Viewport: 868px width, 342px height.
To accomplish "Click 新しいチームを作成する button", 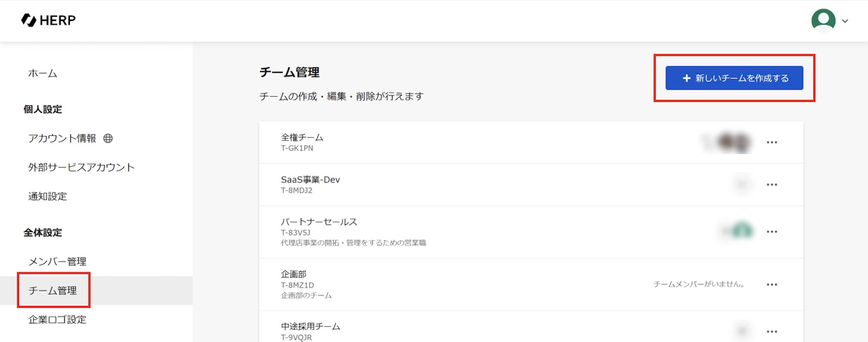I will (x=734, y=78).
